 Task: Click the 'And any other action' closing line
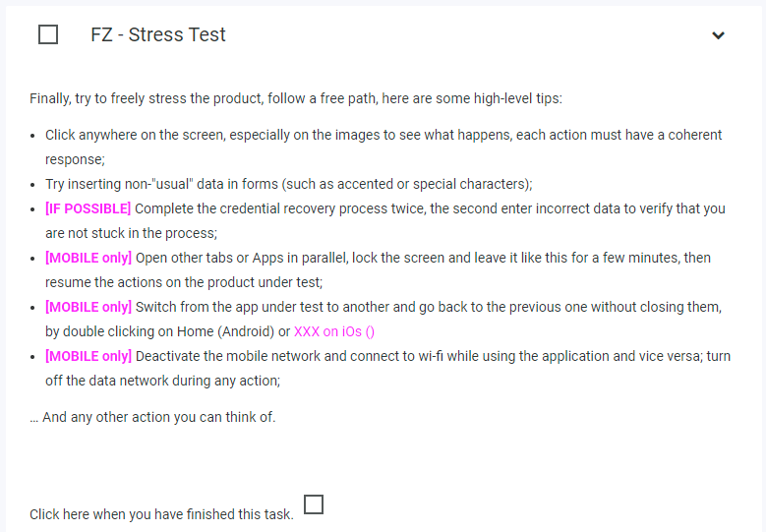[x=152, y=417]
